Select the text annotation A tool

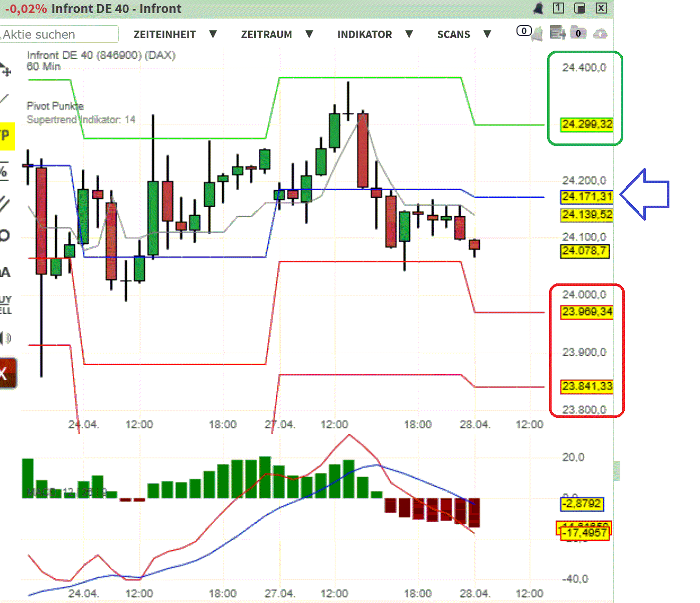(x=5, y=272)
